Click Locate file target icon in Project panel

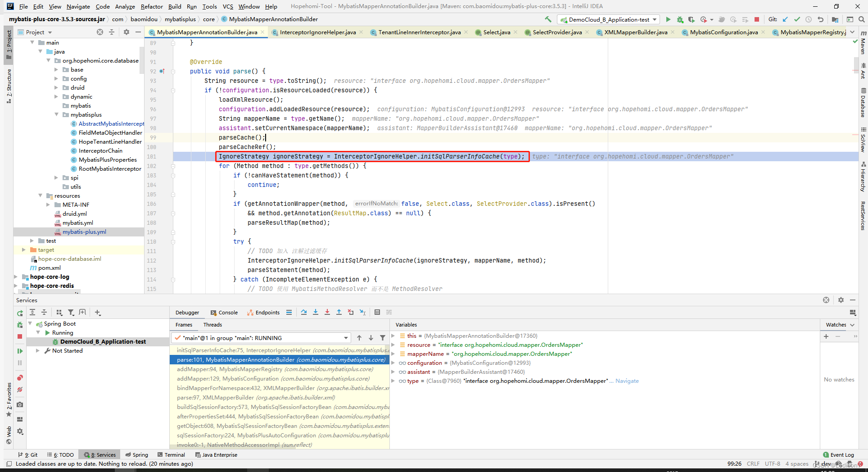(x=100, y=32)
